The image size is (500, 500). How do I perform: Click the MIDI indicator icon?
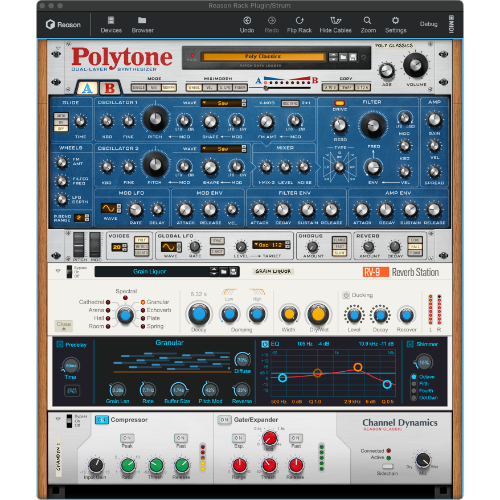(451, 24)
